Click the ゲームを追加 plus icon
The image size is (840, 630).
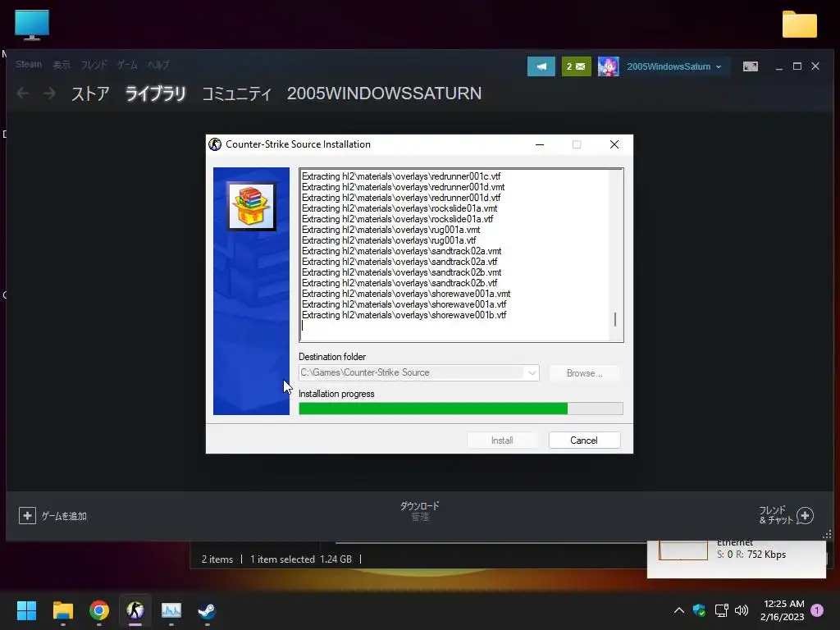(27, 516)
